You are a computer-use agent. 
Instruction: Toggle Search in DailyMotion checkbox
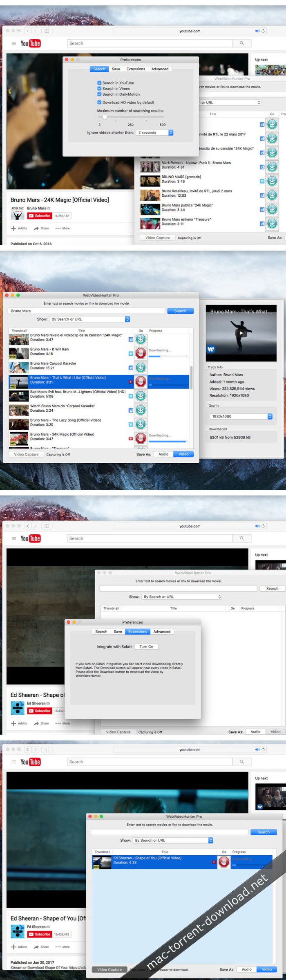(x=99, y=94)
